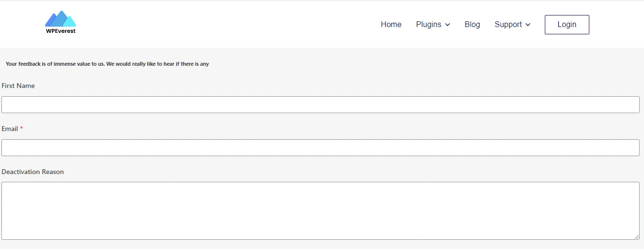Open the Plugins menu item
The width and height of the screenshot is (644, 249).
tap(429, 24)
